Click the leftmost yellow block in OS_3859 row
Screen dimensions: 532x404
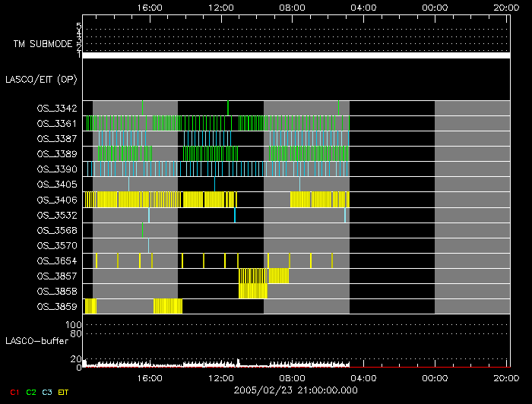pos(90,306)
